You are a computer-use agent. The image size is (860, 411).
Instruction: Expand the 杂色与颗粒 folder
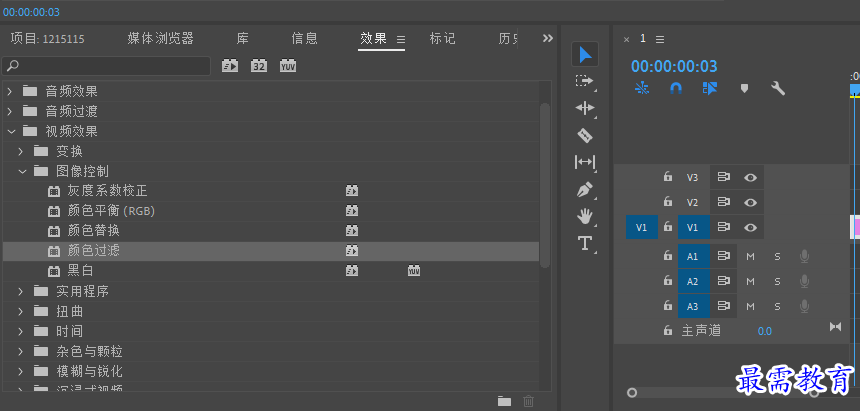21,351
